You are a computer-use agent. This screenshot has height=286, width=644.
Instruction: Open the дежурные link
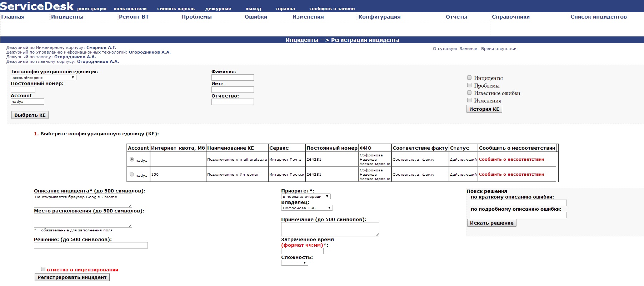pos(218,9)
